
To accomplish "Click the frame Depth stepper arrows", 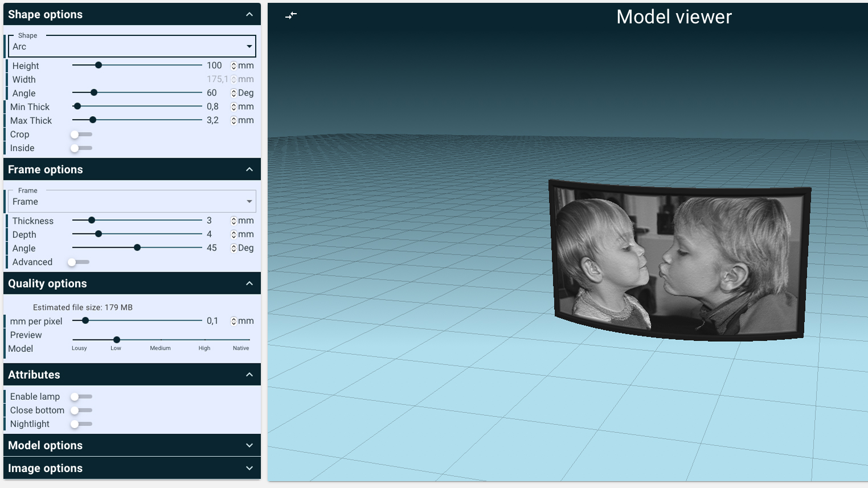I will 234,235.
